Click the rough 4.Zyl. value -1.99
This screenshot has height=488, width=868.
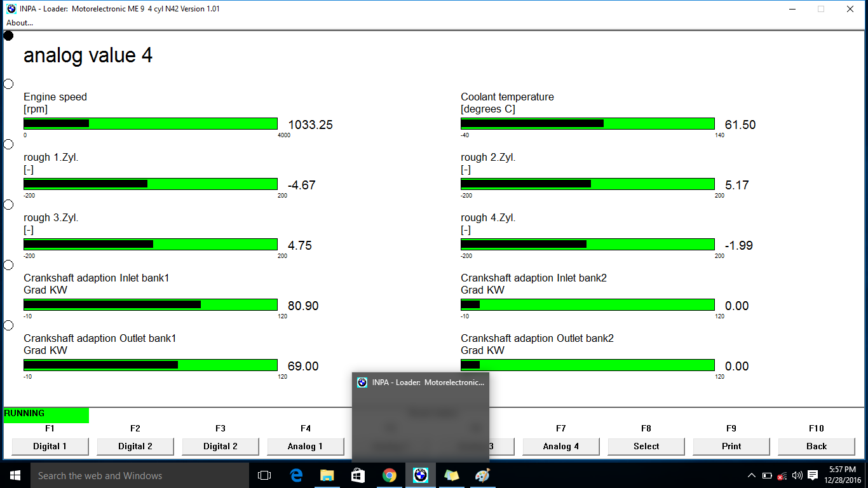pyautogui.click(x=739, y=246)
